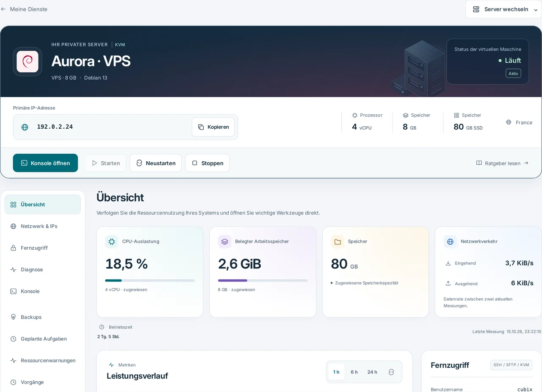This screenshot has width=542, height=392.
Task: Click the Eingehend download arrow icon
Action: 448,263
